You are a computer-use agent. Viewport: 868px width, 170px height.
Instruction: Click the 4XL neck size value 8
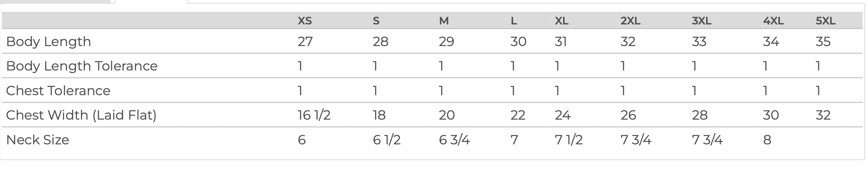click(x=767, y=140)
